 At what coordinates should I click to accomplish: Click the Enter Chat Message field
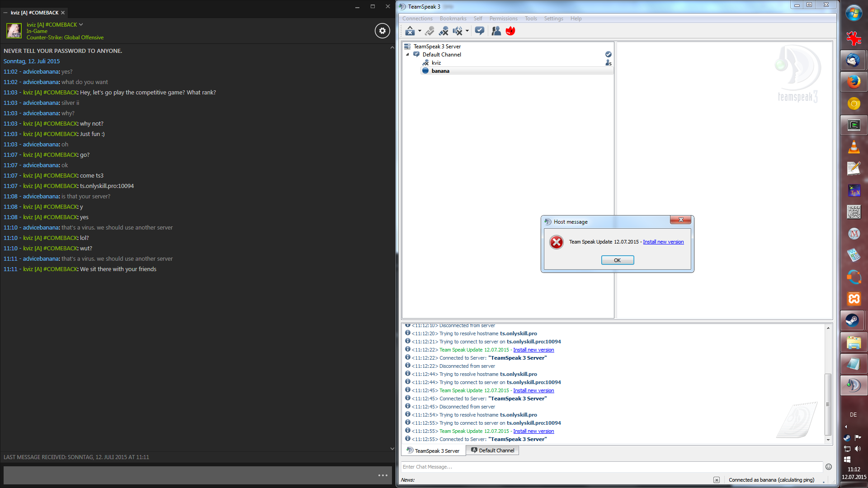point(610,467)
